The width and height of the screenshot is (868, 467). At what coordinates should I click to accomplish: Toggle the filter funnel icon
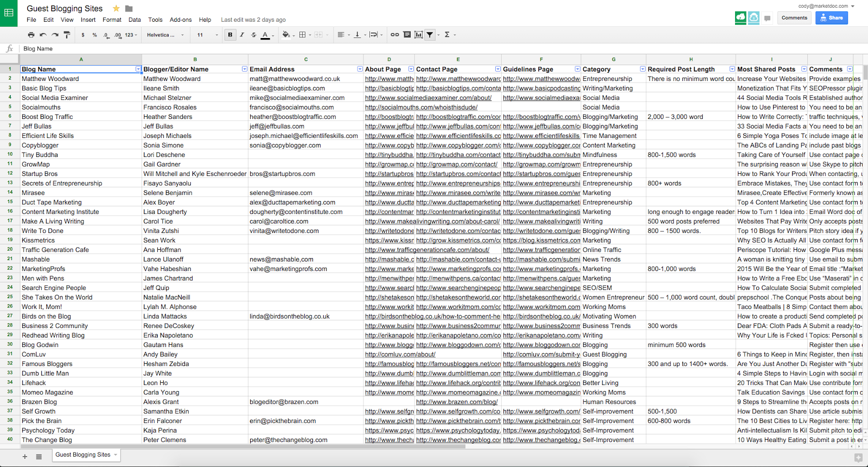coord(430,35)
